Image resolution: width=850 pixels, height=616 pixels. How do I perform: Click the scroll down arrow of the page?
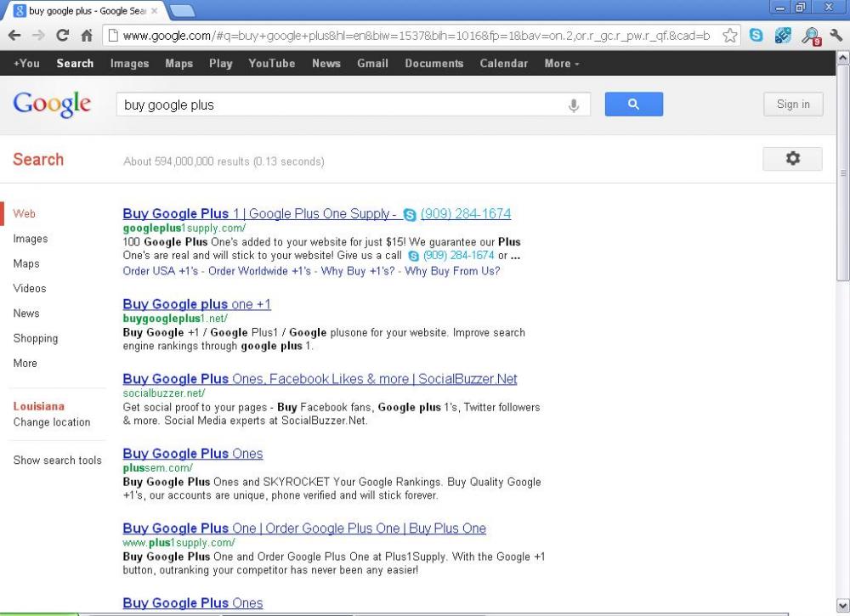pos(842,606)
